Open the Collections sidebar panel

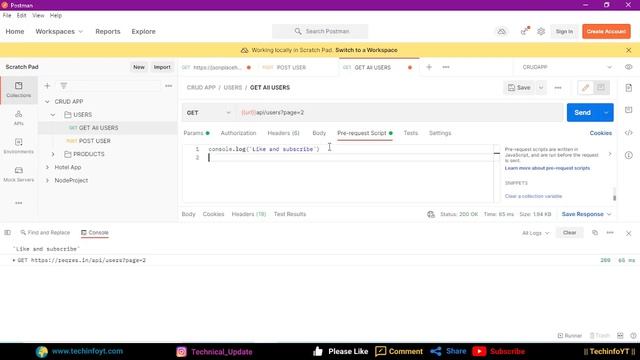pyautogui.click(x=19, y=89)
